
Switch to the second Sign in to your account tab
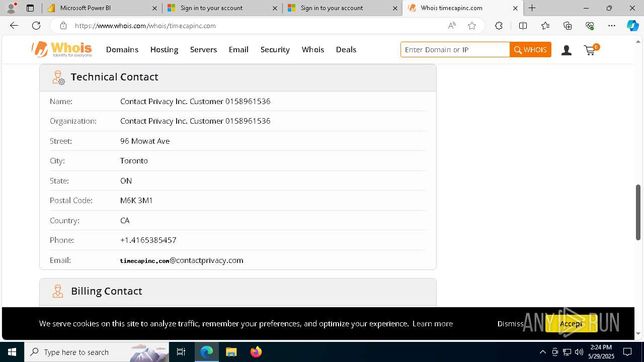342,8
